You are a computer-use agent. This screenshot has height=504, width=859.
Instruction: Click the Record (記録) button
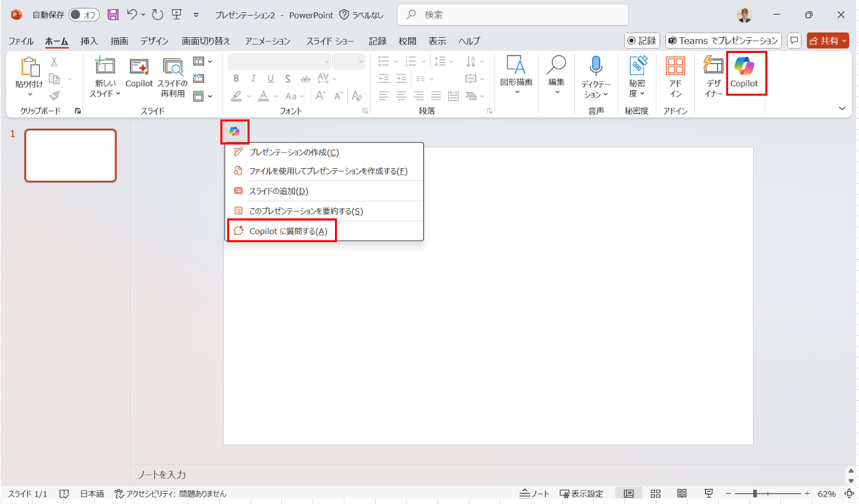[x=641, y=41]
